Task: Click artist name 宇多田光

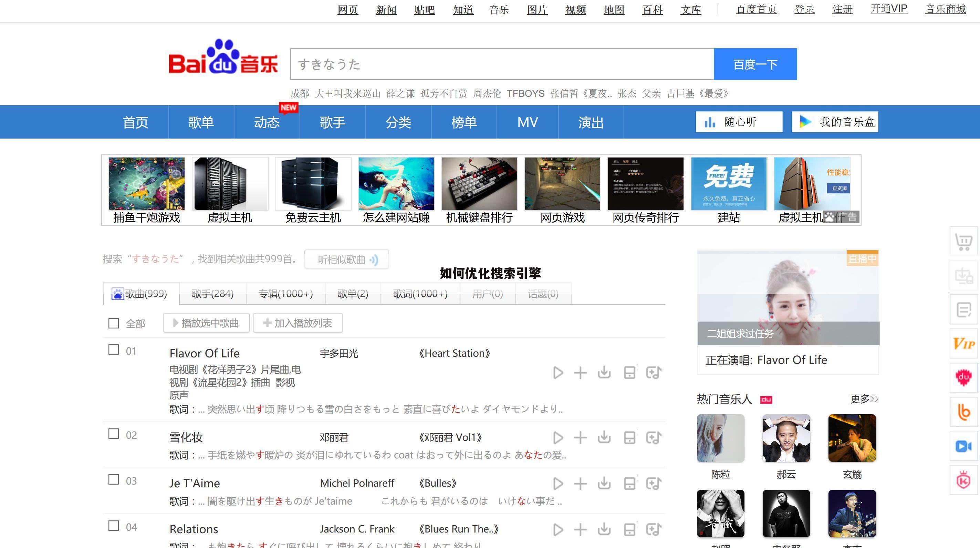Action: click(339, 353)
